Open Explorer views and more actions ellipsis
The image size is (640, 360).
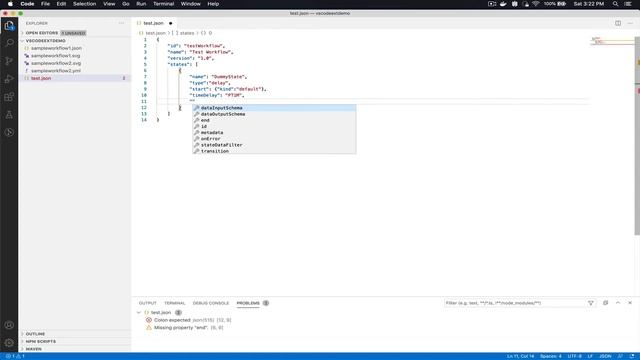pos(121,23)
